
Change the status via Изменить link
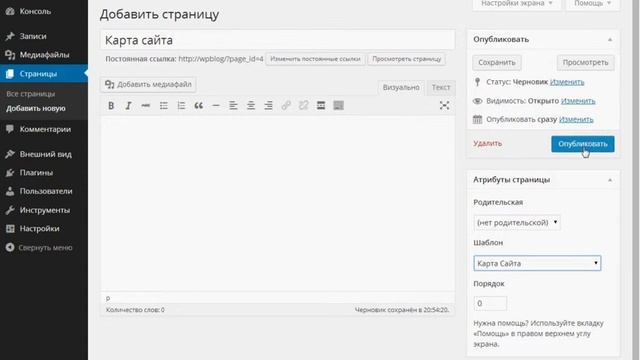click(x=567, y=82)
